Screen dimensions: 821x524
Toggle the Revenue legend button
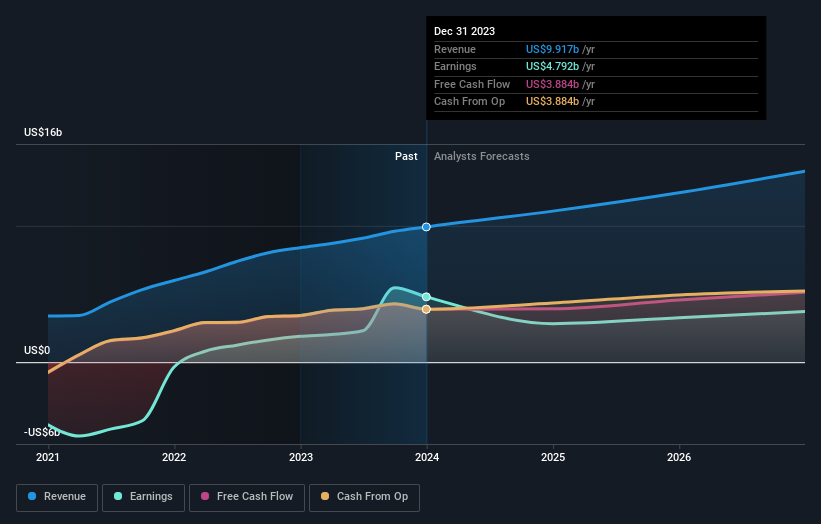[x=57, y=497]
